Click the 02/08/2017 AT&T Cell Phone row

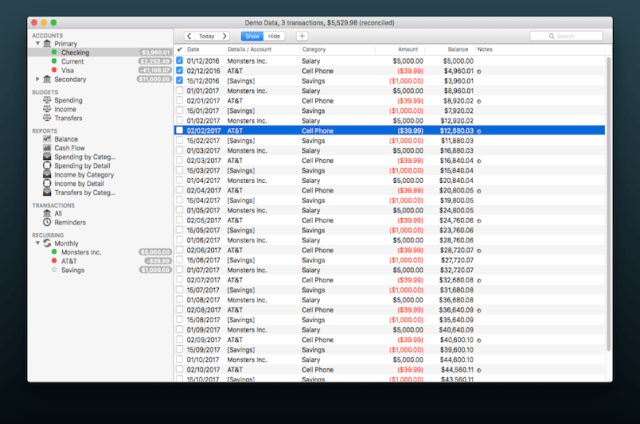389,310
